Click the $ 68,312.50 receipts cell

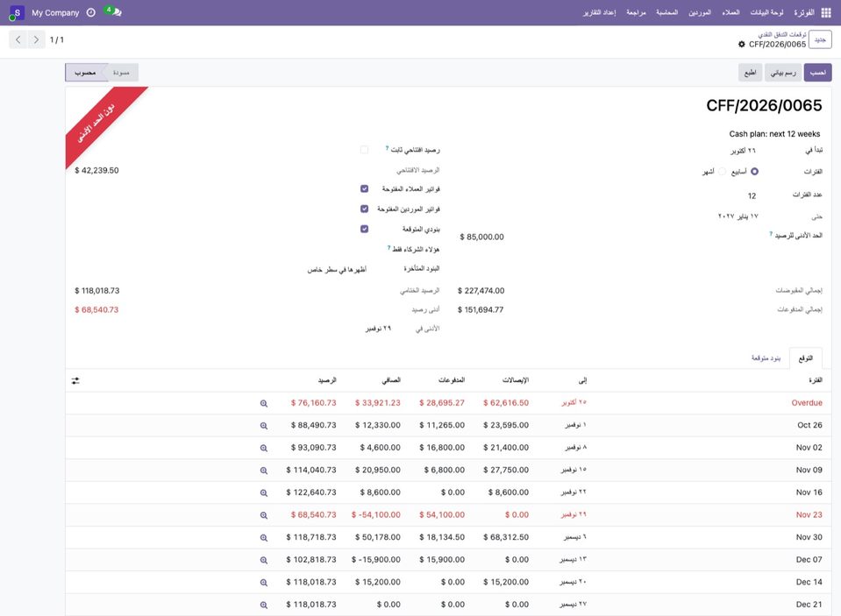(505, 537)
